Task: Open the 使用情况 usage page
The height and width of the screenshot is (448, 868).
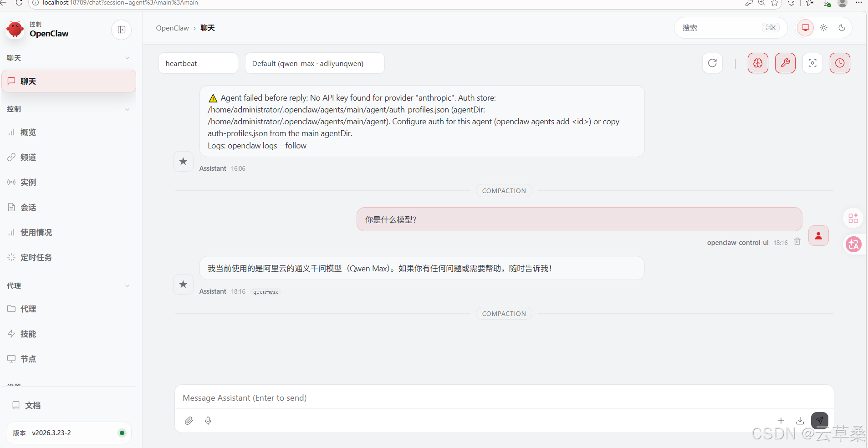Action: [69, 233]
